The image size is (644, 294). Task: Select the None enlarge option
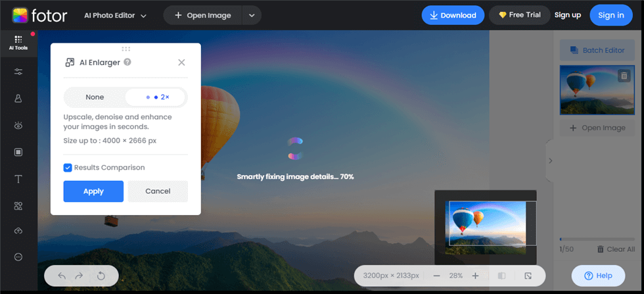[95, 97]
